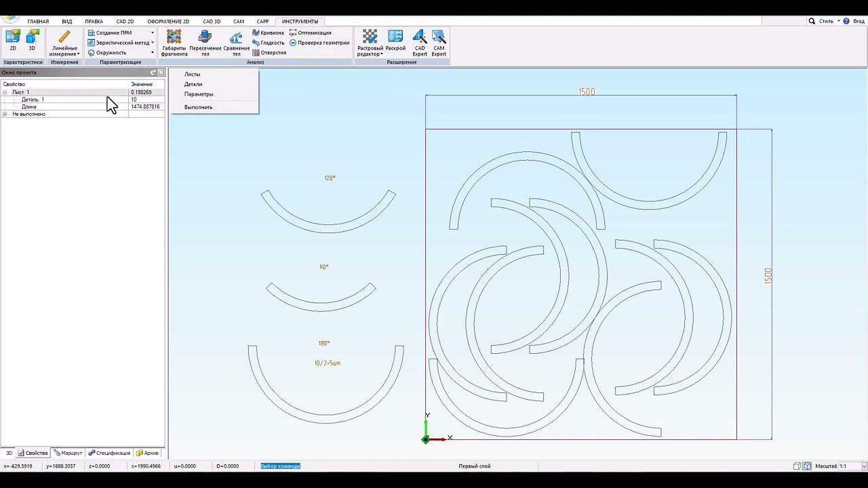Switch to the ГЛАВНАЯ ribbon tab
868x488 pixels.
[x=38, y=22]
